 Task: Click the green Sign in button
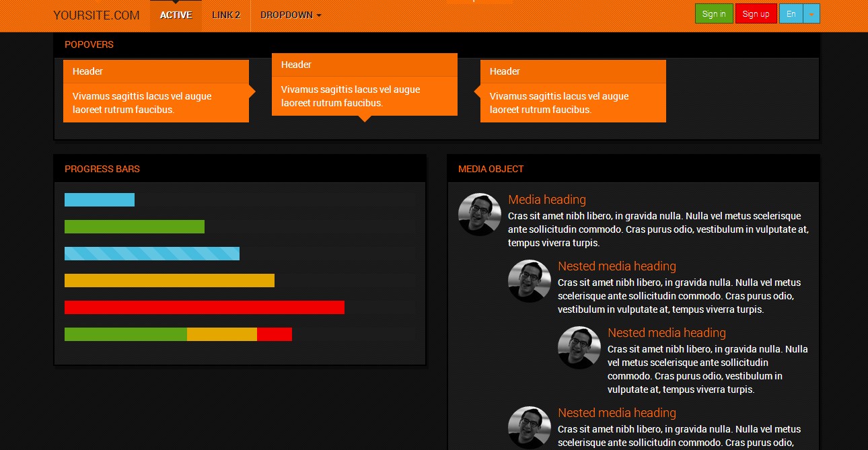(713, 13)
